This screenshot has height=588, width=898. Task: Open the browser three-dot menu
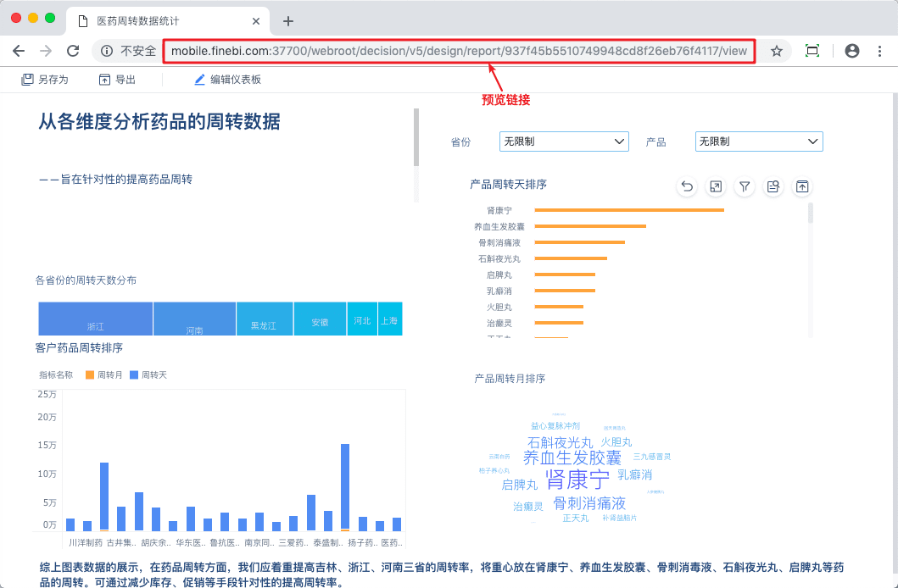(x=879, y=51)
